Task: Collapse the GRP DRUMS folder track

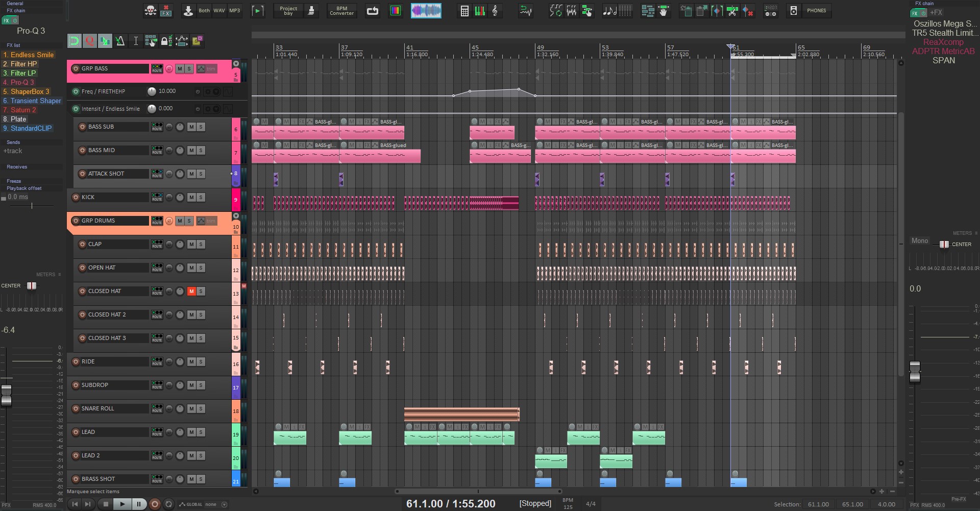Action: tap(236, 216)
